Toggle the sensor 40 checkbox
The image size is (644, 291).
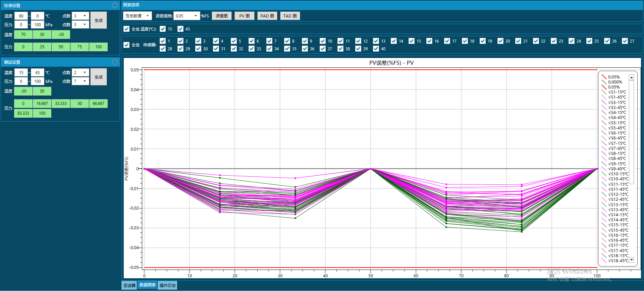click(x=376, y=49)
